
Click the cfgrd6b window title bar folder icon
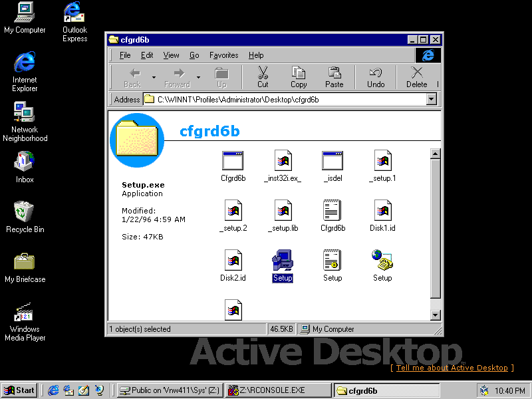pyautogui.click(x=113, y=40)
